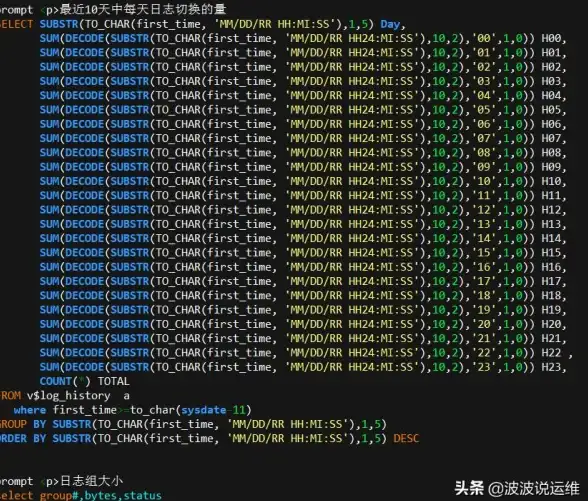Click the H23 column alias
Screen dimensions: 588x501
point(551,367)
